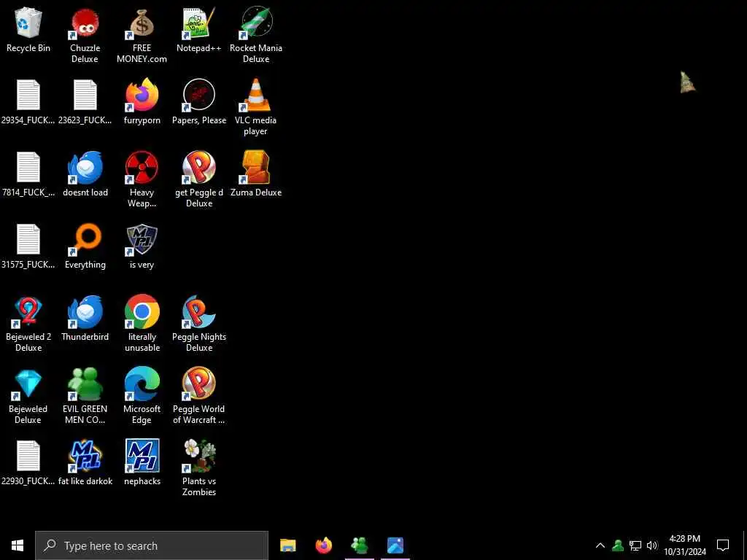Open the clock showing 4:28 PM
This screenshot has width=747, height=560.
[684, 545]
